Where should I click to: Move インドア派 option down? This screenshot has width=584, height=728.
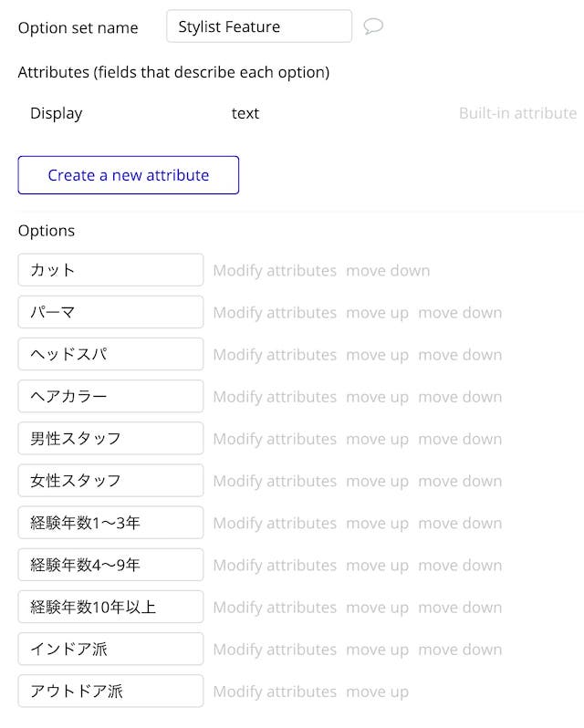[x=460, y=650]
